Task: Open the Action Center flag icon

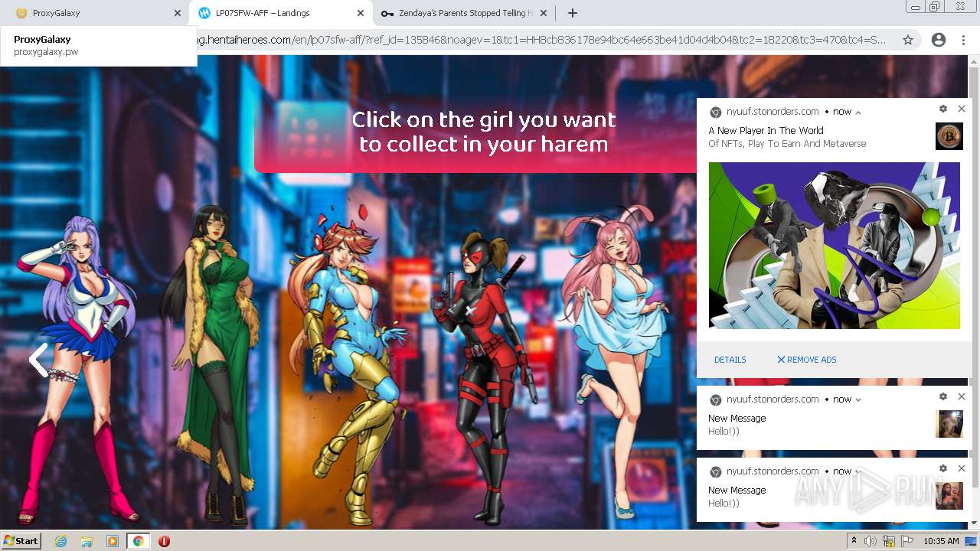Action: pos(906,541)
